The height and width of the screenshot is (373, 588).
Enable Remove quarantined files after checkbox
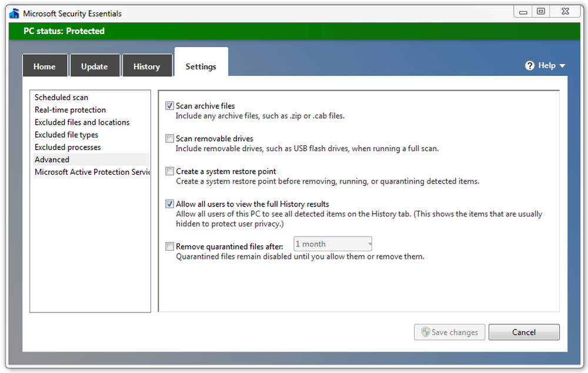[169, 246]
